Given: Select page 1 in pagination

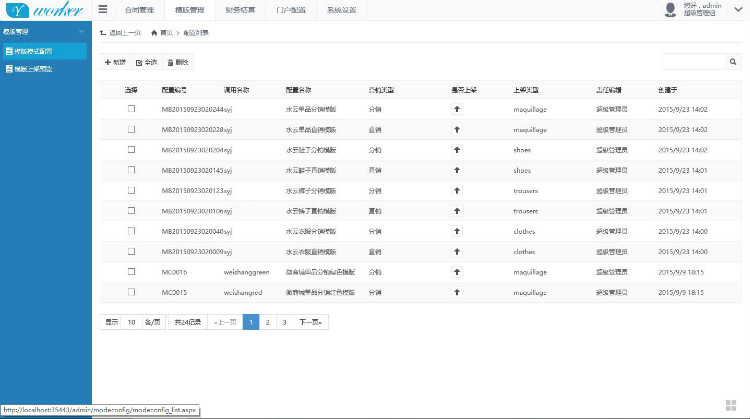Looking at the screenshot, I should click(x=251, y=322).
